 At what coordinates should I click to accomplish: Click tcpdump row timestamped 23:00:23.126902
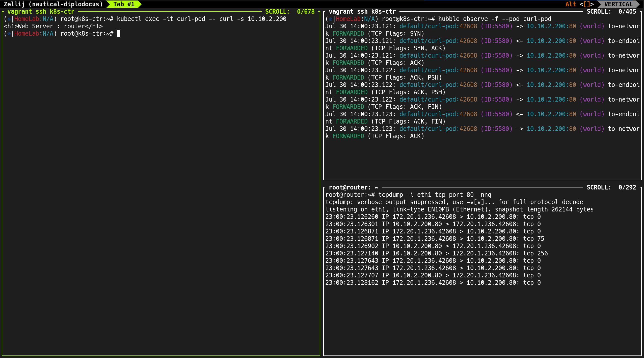coord(433,246)
